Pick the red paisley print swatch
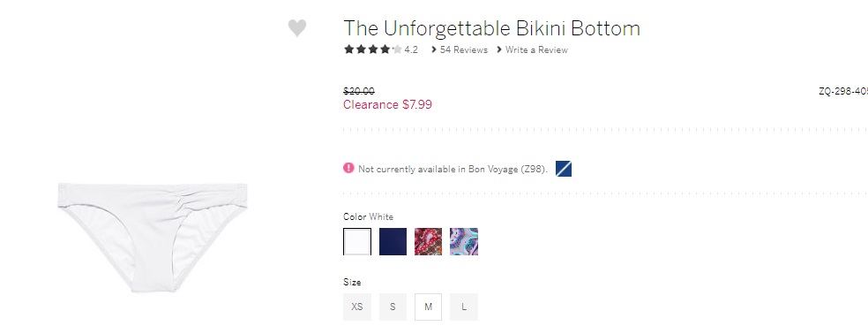 429,242
